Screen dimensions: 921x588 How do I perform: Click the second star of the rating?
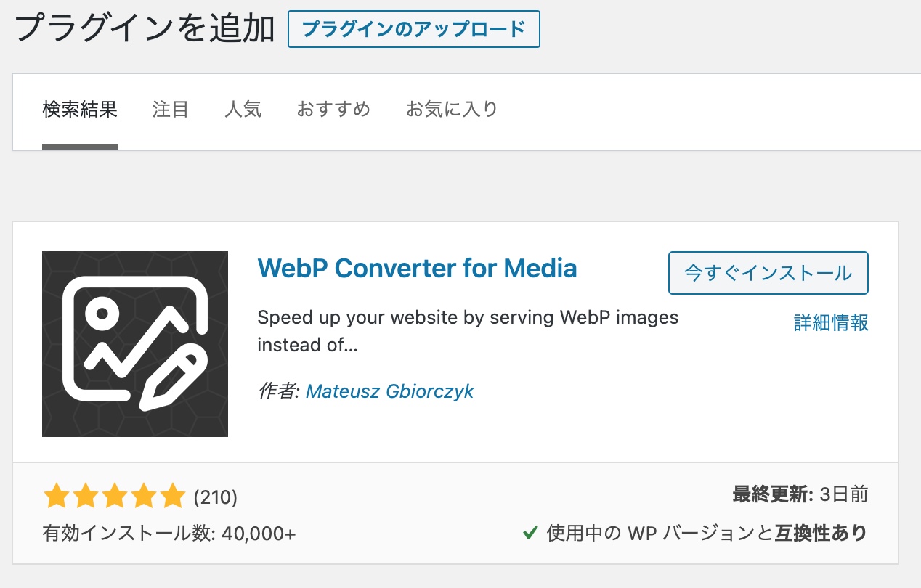click(x=86, y=496)
